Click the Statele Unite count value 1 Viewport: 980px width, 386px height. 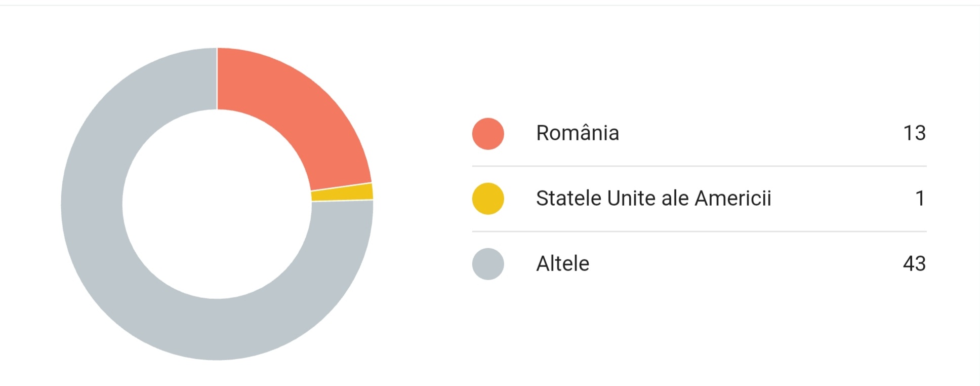(x=920, y=198)
